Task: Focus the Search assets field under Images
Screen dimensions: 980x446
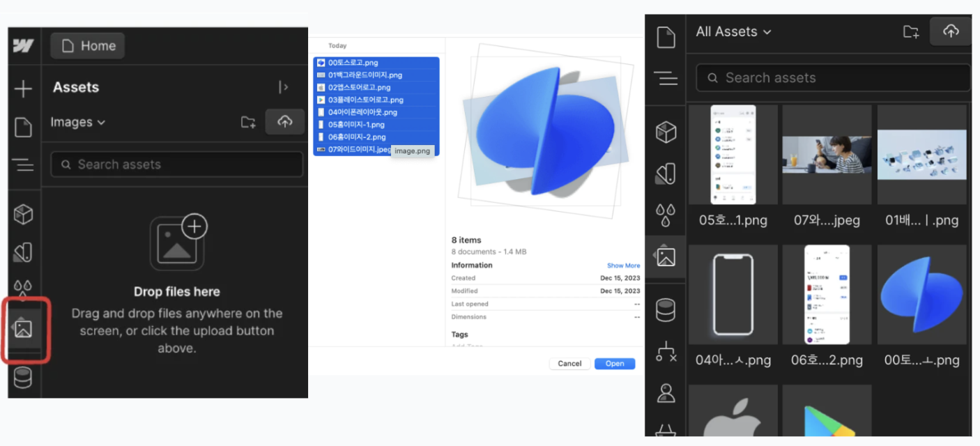Action: (x=177, y=164)
